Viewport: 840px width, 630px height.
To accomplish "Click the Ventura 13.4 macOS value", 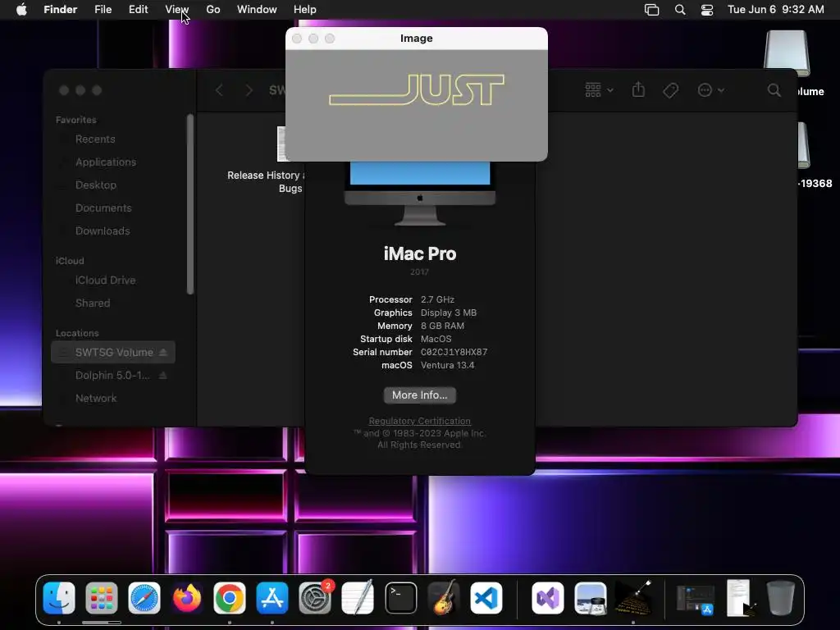I will 447,365.
